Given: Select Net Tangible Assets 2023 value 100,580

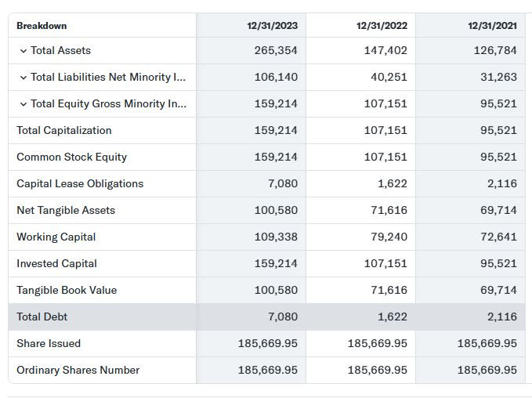Looking at the screenshot, I should 276,211.
